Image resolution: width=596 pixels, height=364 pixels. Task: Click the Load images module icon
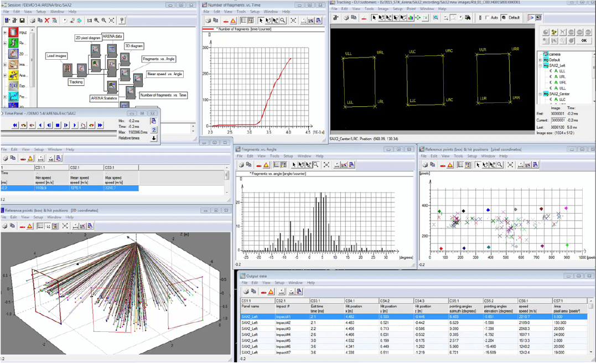[x=68, y=69]
